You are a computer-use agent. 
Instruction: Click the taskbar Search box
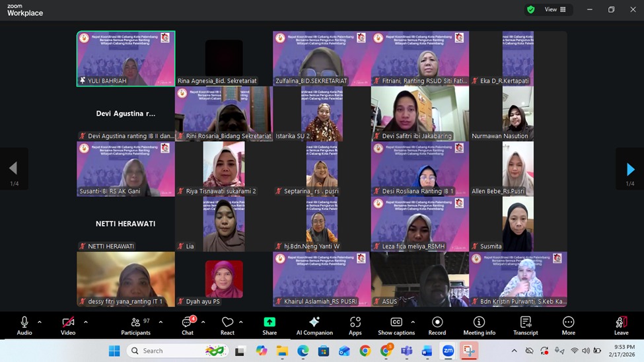(x=177, y=351)
